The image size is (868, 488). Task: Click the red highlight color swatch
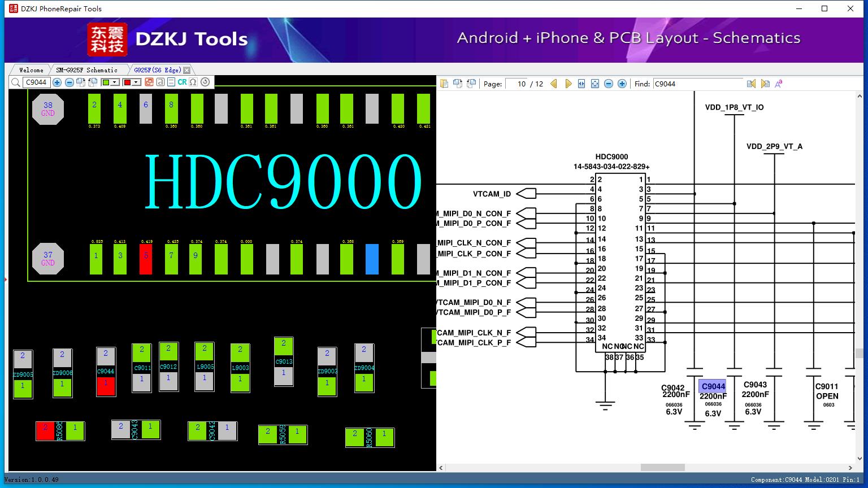coord(127,82)
